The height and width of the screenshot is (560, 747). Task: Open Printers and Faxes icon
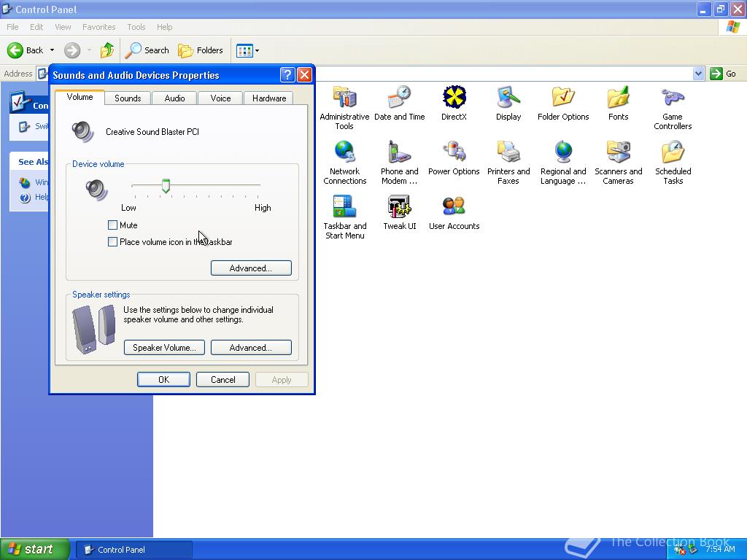508,163
